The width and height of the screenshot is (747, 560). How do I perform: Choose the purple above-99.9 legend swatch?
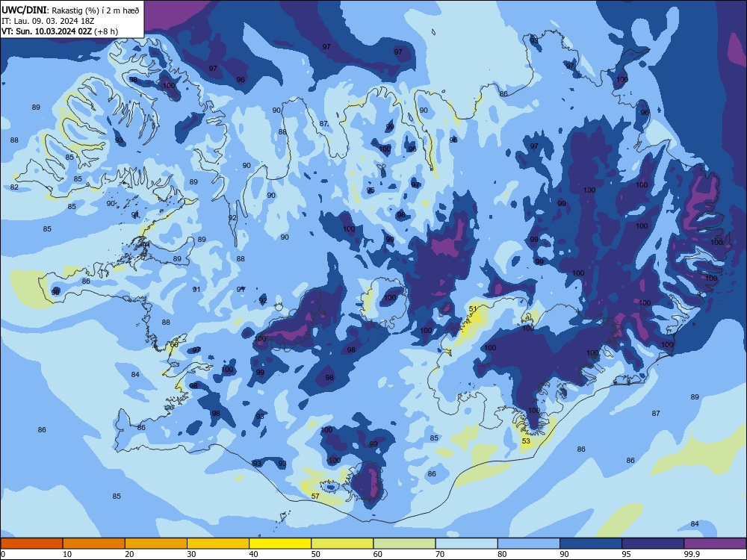point(715,544)
